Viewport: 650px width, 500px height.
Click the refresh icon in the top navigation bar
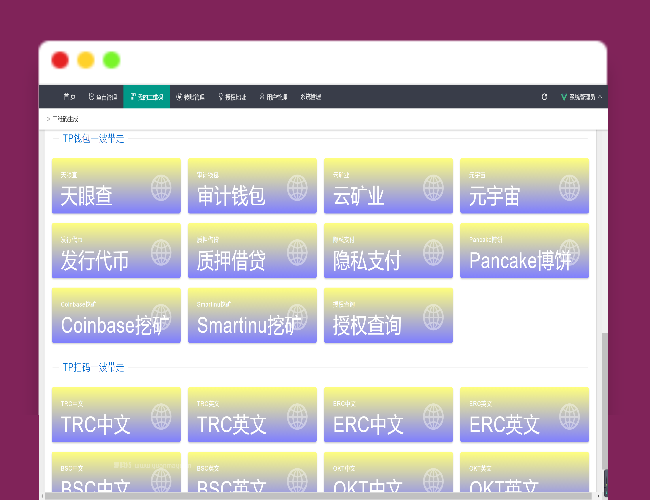(x=544, y=97)
